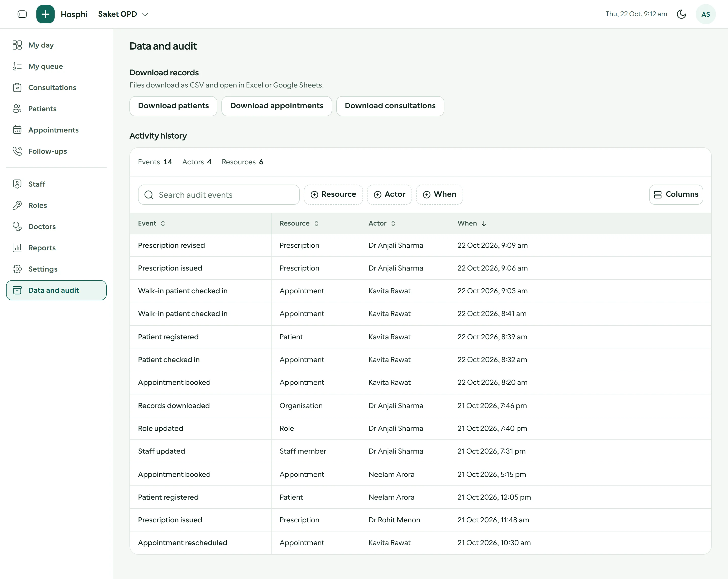Click the My queue list icon
Screen dimensions: 728x579
pos(17,66)
